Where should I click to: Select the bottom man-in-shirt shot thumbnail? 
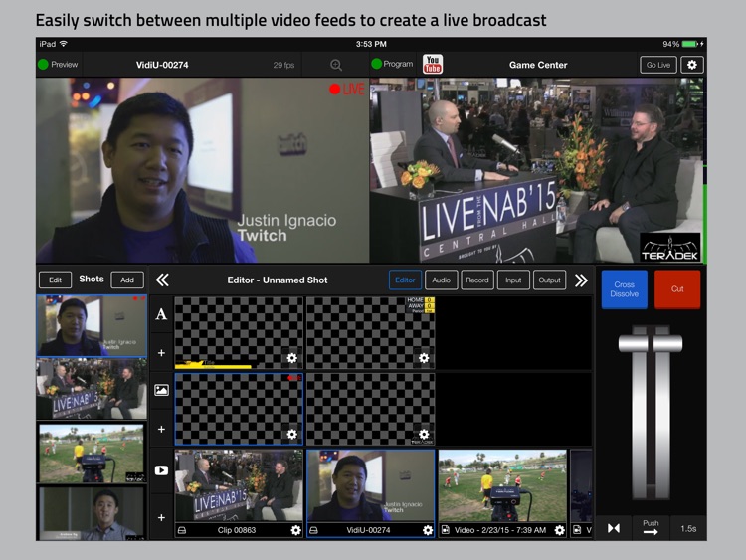pyautogui.click(x=92, y=513)
